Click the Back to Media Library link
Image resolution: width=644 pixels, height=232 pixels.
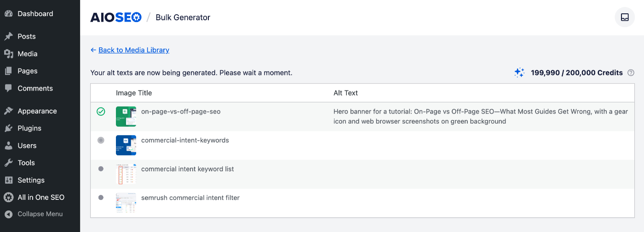(x=133, y=50)
